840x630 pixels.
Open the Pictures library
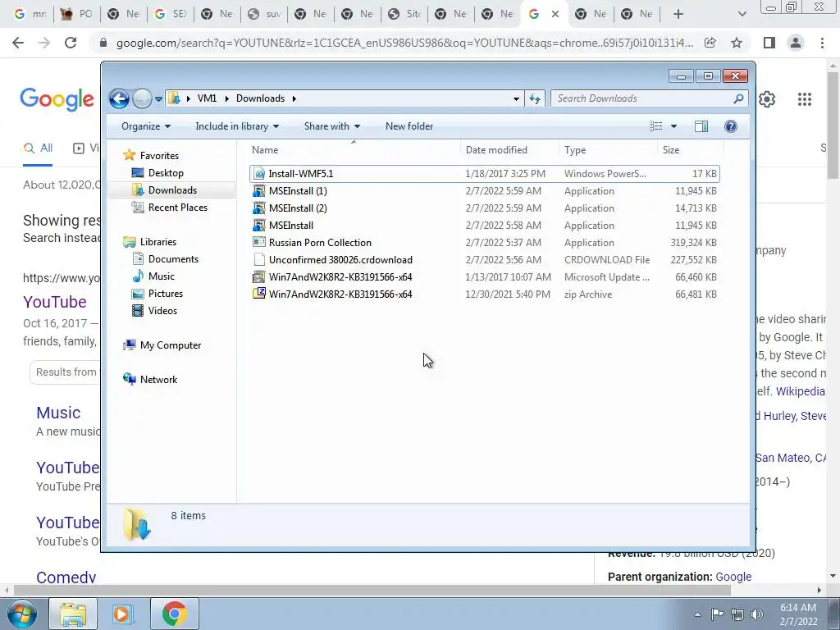tap(166, 293)
